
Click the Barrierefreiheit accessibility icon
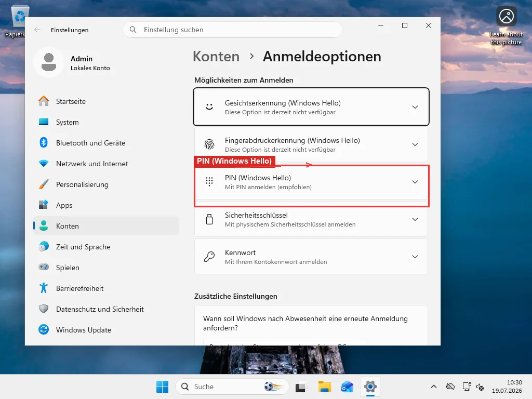click(44, 288)
